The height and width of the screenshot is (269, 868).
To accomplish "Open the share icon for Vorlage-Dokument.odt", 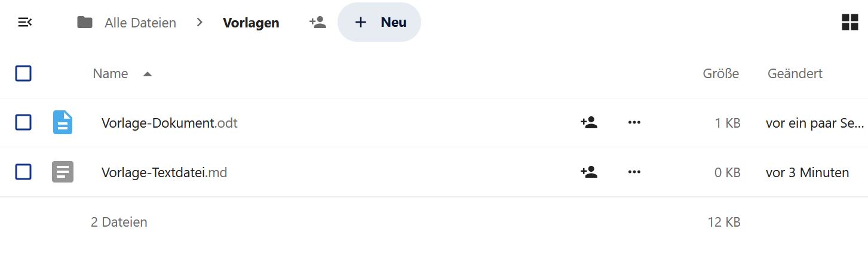I will pos(588,123).
